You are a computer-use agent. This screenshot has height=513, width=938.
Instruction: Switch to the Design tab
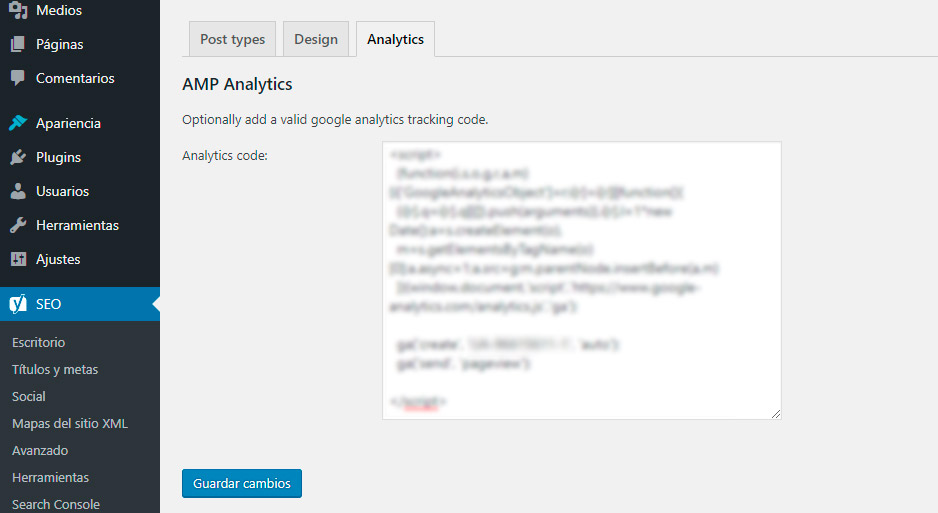coord(316,39)
